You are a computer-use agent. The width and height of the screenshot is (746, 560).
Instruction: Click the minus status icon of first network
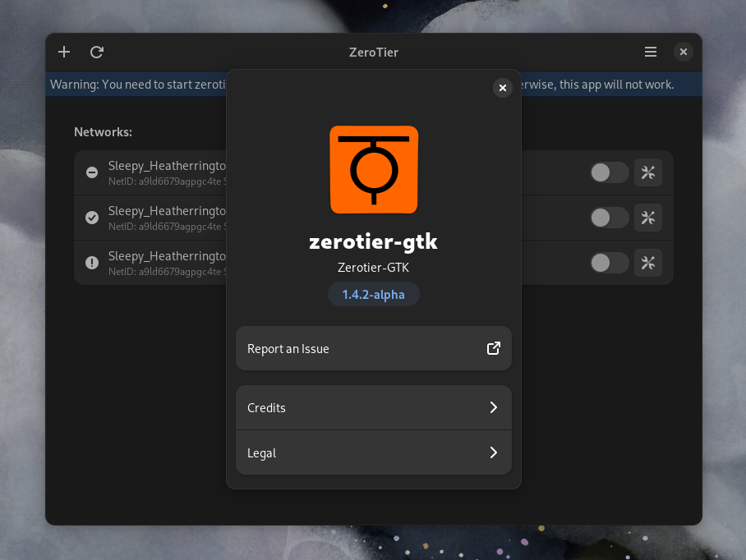(92, 172)
